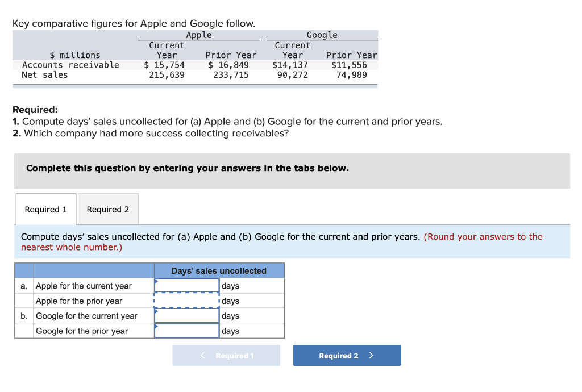Switch to the Required 1 tab
This screenshot has width=582, height=392.
(45, 209)
